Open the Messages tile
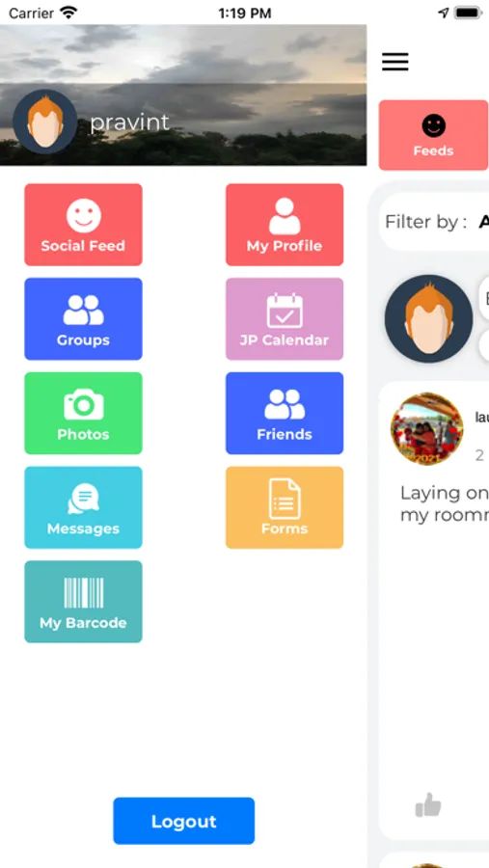The height and width of the screenshot is (868, 489). 83,507
